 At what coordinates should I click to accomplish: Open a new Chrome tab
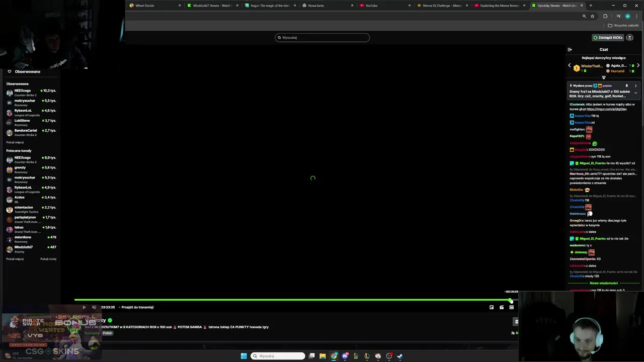pos(591,6)
